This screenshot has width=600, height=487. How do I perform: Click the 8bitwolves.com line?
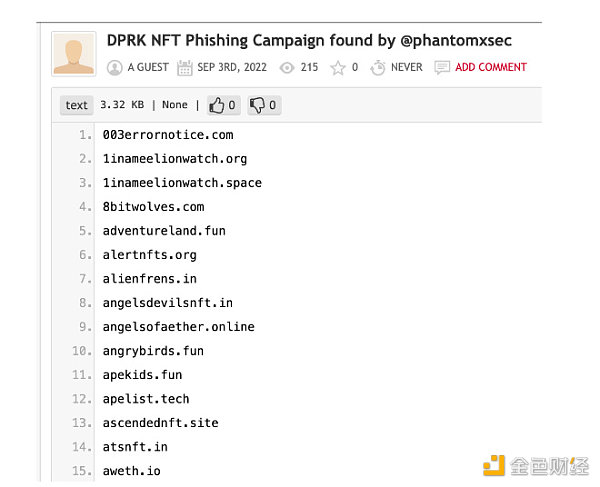(x=153, y=207)
